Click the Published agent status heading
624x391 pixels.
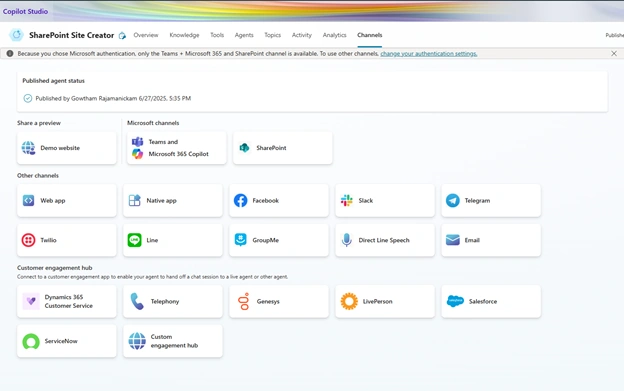53,81
